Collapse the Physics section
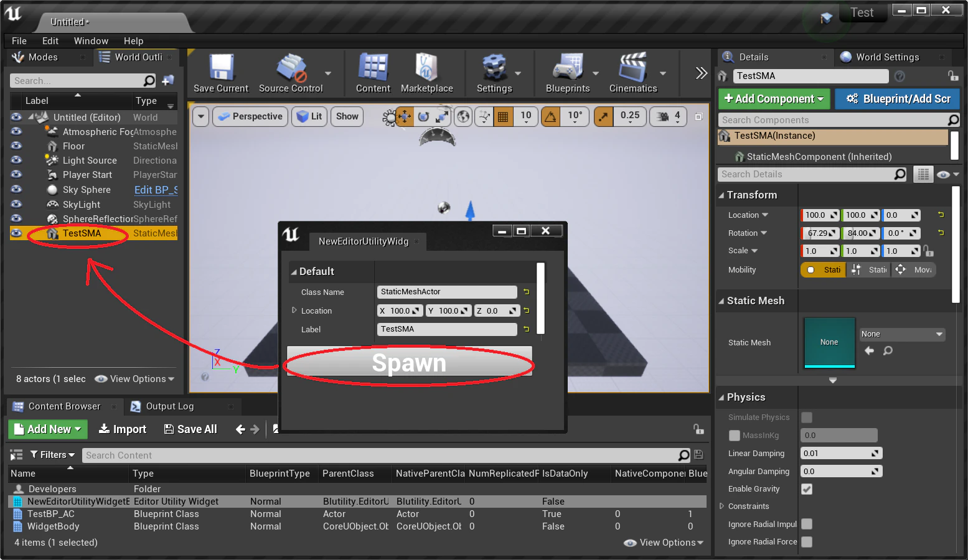 [721, 398]
